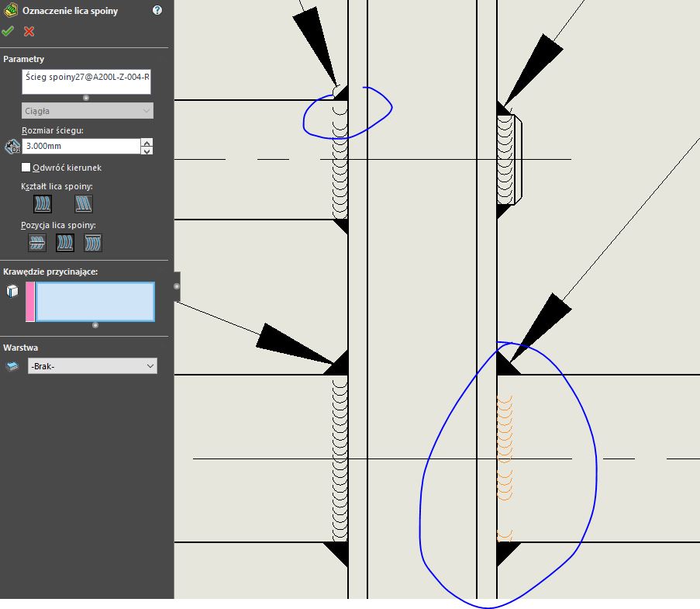The width and height of the screenshot is (700, 609).
Task: Click the Warstwa layer icon
Action: click(x=12, y=366)
